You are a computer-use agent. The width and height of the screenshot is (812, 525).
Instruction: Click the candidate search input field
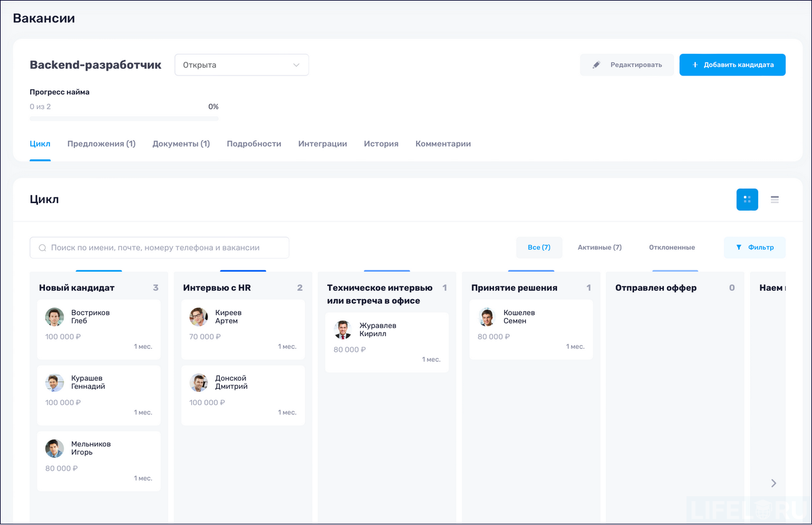pyautogui.click(x=159, y=247)
